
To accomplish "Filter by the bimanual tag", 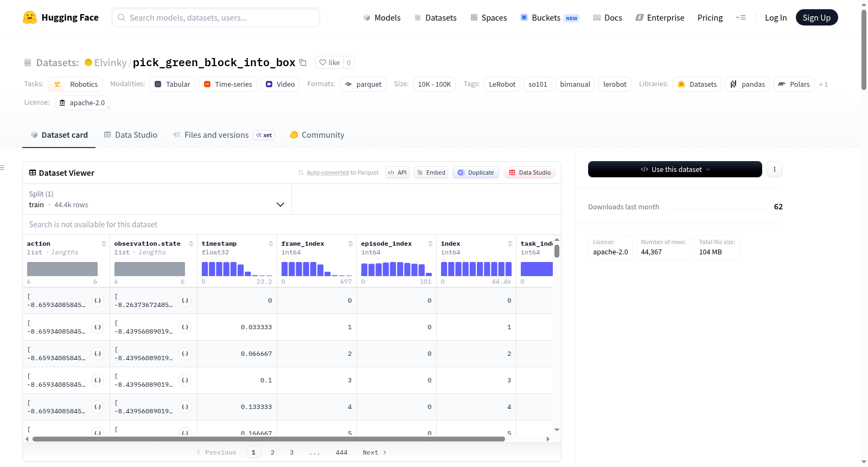I will pyautogui.click(x=575, y=84).
